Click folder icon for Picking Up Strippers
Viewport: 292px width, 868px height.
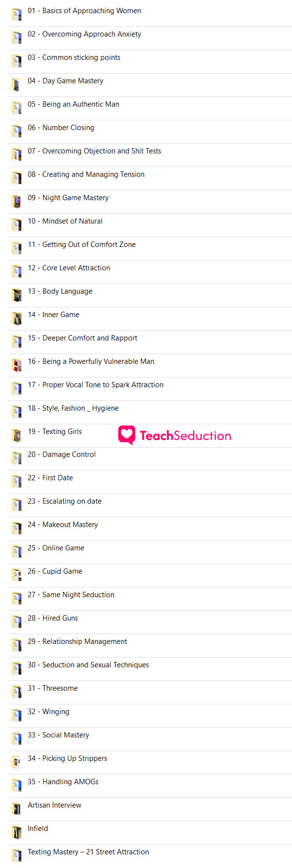(17, 762)
